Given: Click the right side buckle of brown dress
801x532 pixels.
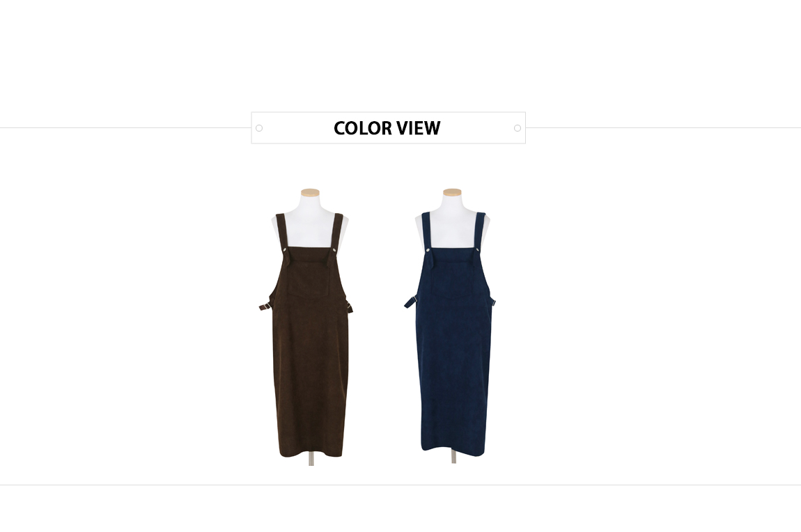Looking at the screenshot, I should [350, 306].
